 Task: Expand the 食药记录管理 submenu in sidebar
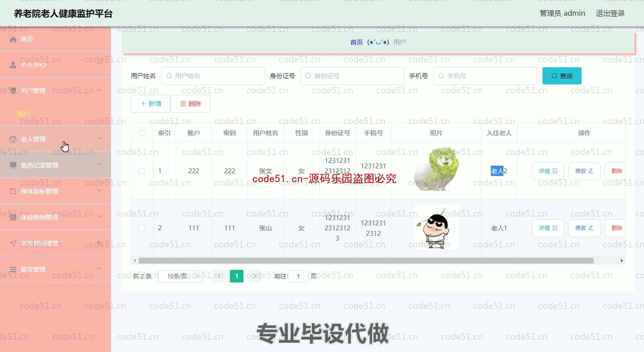(55, 165)
